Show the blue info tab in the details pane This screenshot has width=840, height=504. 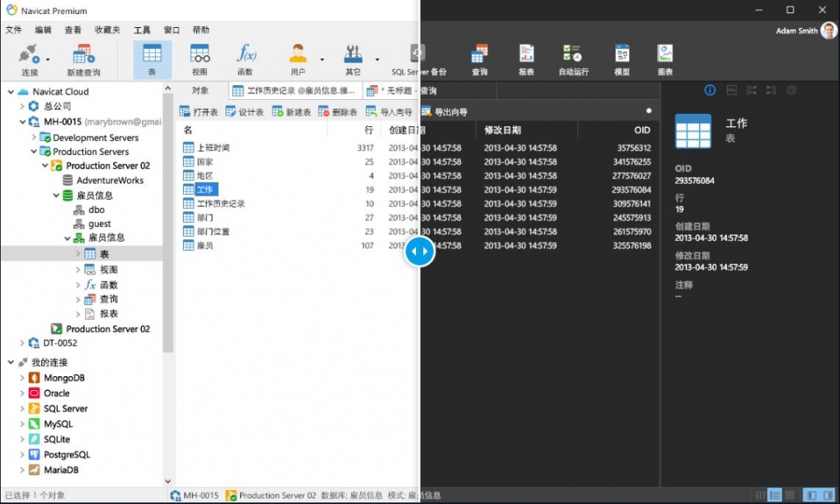710,90
